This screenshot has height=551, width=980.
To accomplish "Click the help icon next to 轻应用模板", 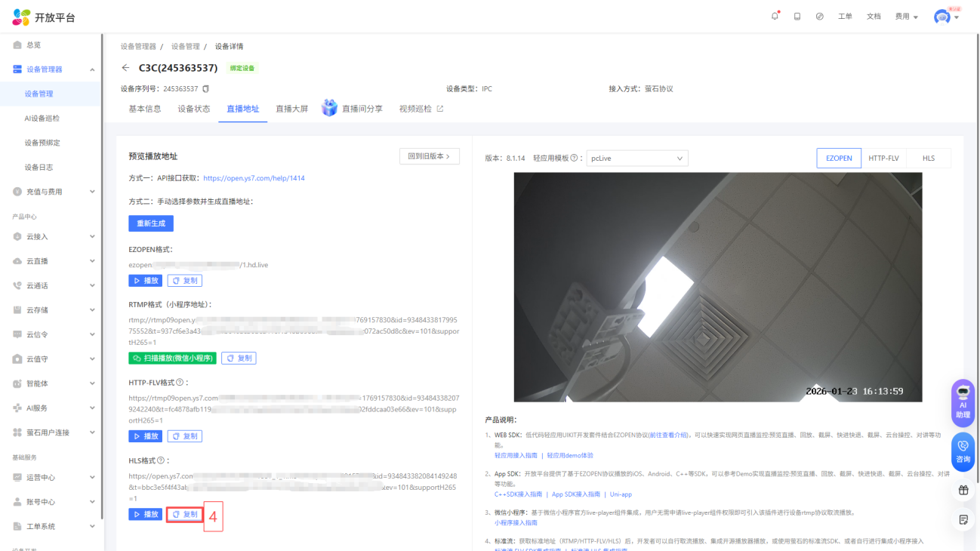I will pos(575,159).
